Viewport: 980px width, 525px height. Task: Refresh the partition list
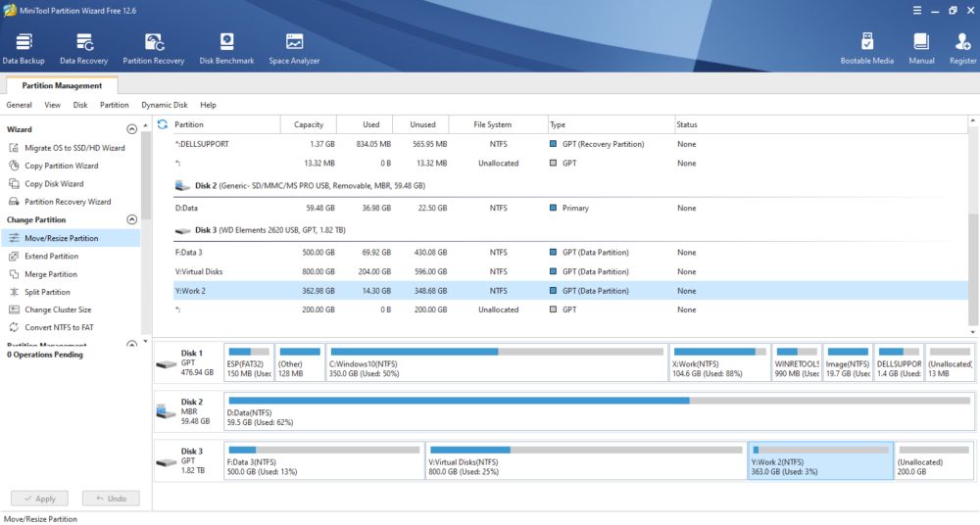pyautogui.click(x=163, y=124)
